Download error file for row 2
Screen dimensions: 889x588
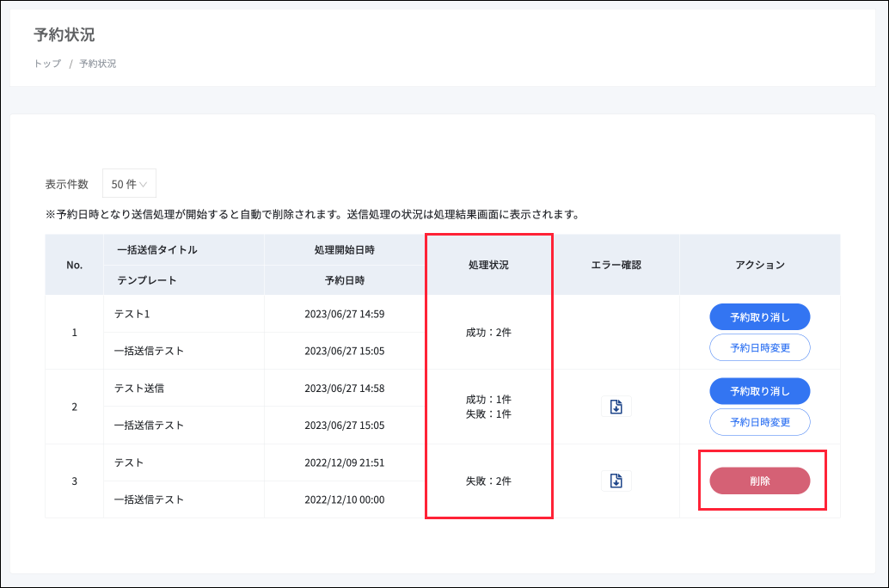[x=616, y=407]
